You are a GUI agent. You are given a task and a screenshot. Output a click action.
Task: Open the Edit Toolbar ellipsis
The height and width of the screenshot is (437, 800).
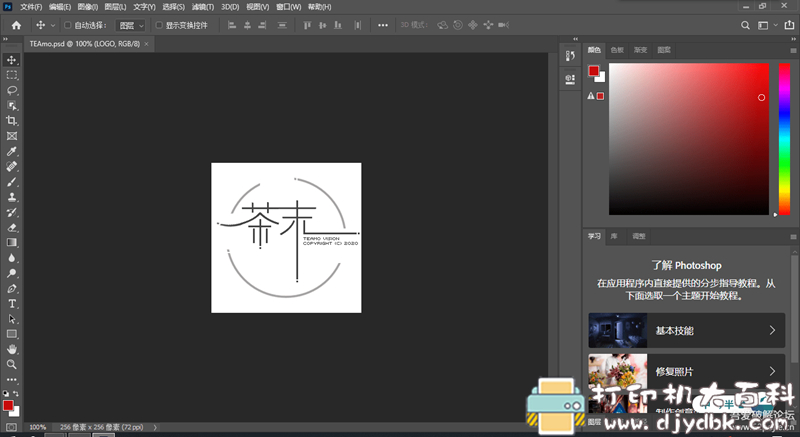[x=12, y=380]
